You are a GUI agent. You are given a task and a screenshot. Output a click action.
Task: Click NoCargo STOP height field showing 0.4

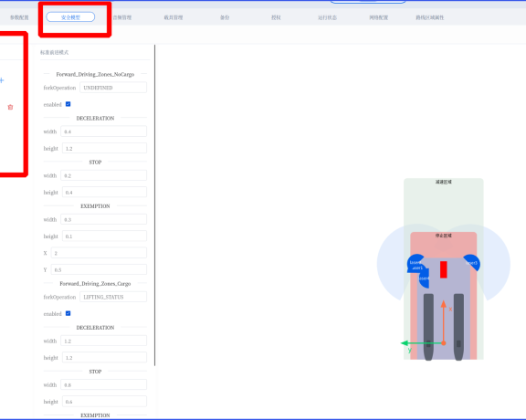tap(104, 193)
